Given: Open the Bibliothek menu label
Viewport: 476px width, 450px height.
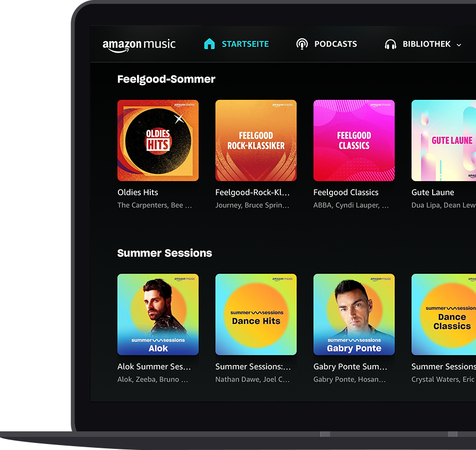Looking at the screenshot, I should click(426, 44).
